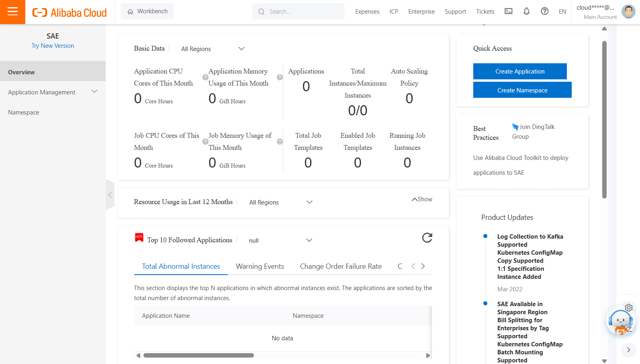The image size is (640, 364).
Task: Click page scrollbar down arrow
Action: [x=604, y=361]
